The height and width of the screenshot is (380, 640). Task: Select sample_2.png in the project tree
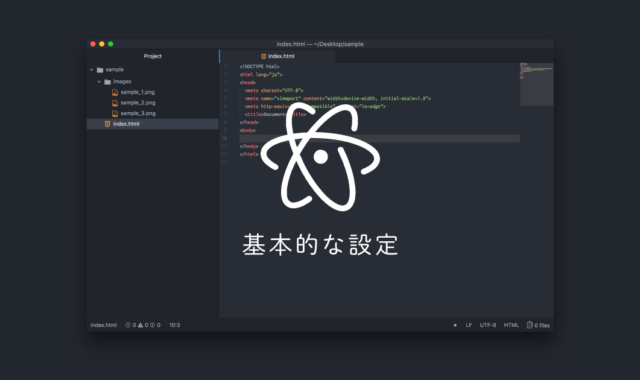pos(138,103)
